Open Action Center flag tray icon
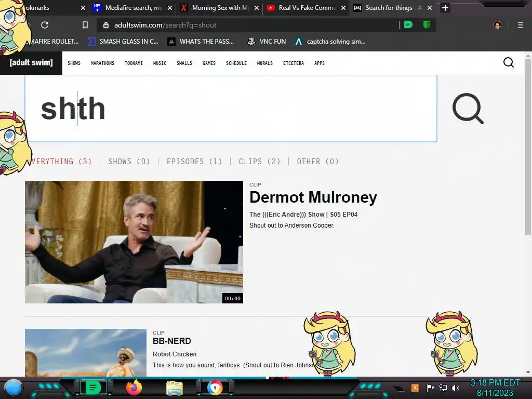The image size is (532, 399). coord(430,388)
